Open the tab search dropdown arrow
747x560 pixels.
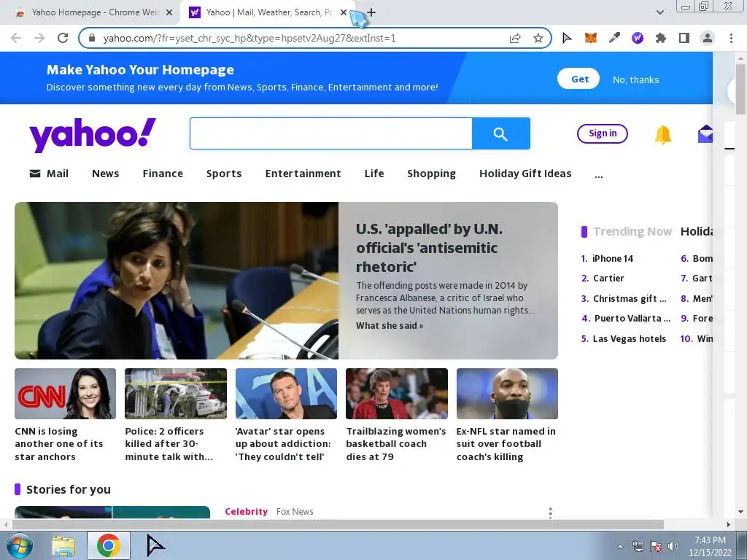coord(659,12)
